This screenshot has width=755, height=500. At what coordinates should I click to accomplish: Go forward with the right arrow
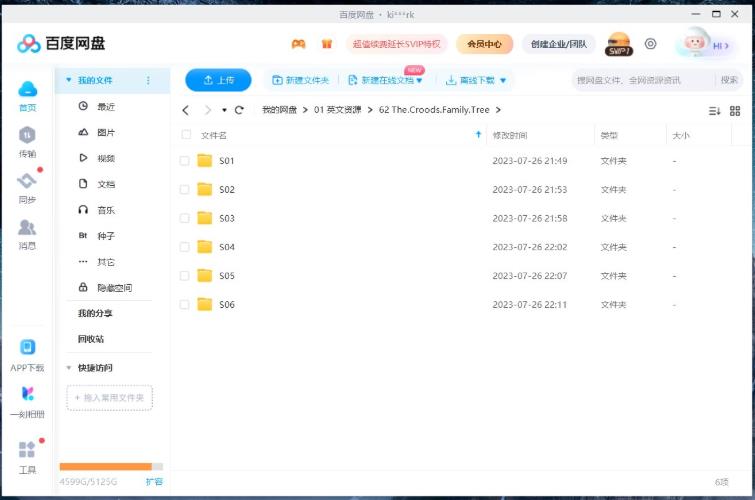click(x=208, y=110)
